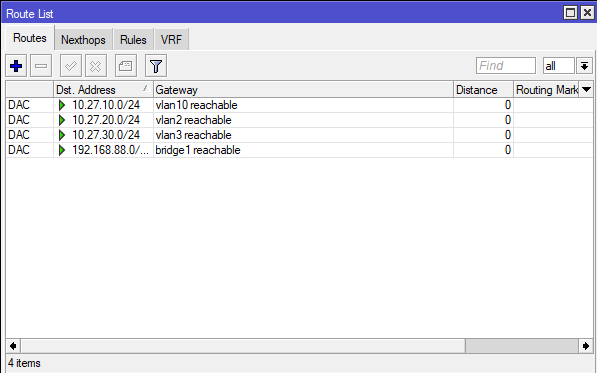
Task: Click the '4 items' status bar text
Action: pos(24,363)
